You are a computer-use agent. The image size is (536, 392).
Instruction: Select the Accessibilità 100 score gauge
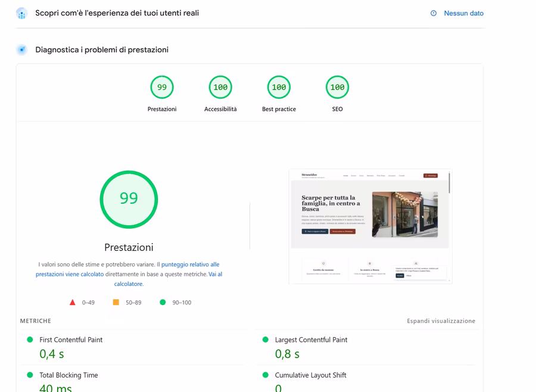coord(220,87)
